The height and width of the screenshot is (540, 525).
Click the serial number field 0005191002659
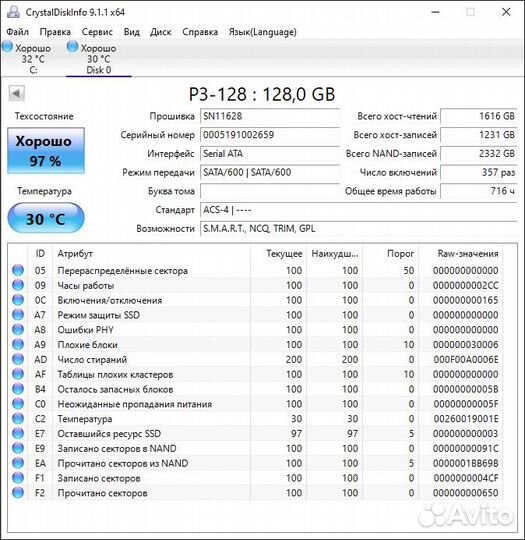tap(270, 135)
